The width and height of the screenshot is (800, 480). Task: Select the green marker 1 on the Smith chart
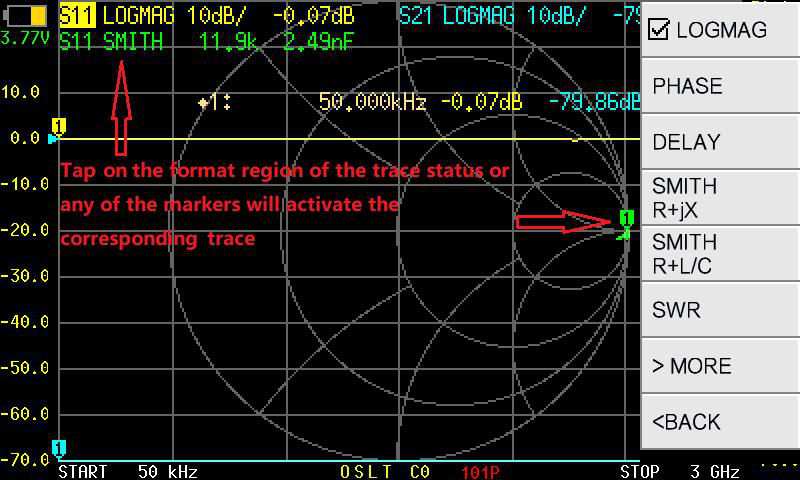(x=627, y=218)
